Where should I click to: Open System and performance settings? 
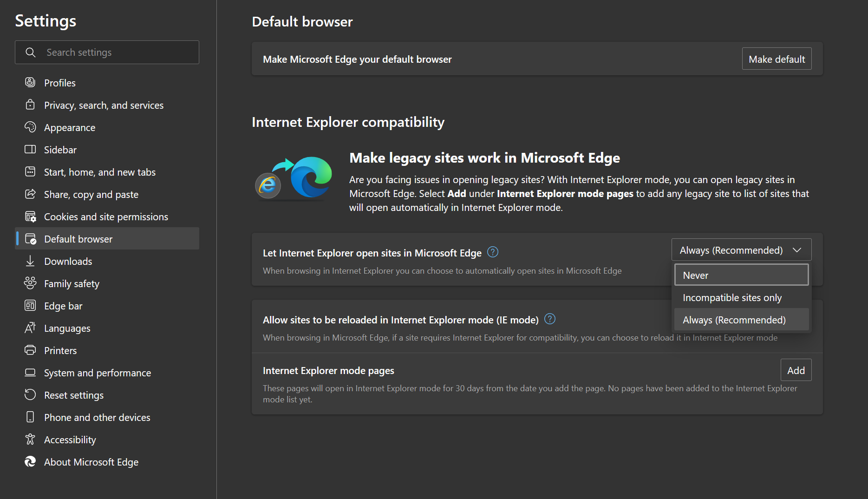point(107,373)
